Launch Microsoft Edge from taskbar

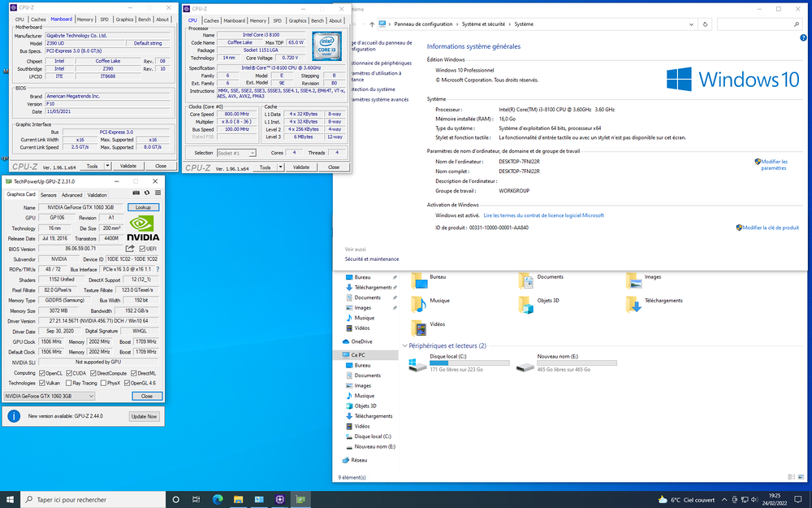(218, 500)
